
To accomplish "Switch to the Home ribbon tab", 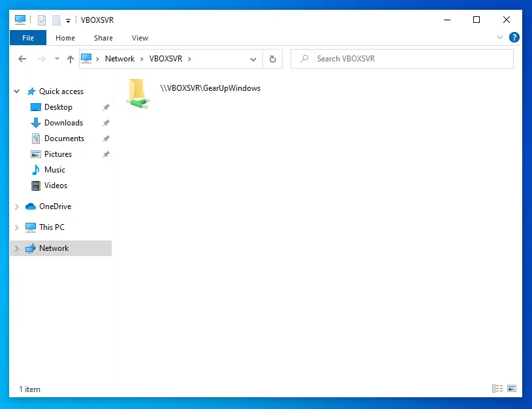I will point(65,38).
